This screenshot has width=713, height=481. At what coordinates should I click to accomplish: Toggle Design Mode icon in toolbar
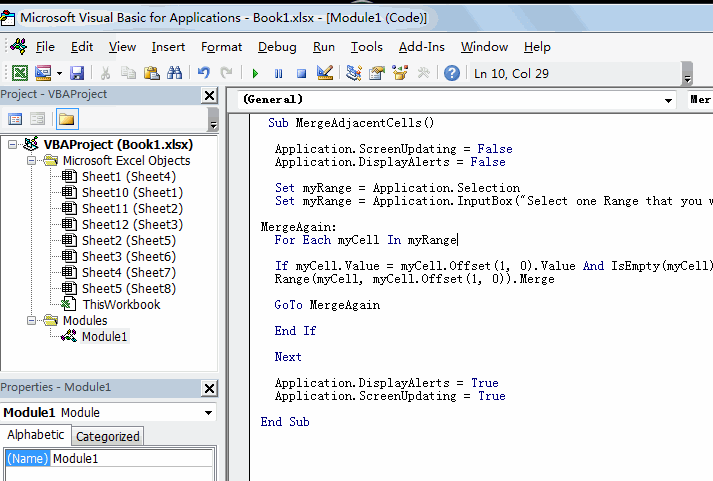coord(324,73)
